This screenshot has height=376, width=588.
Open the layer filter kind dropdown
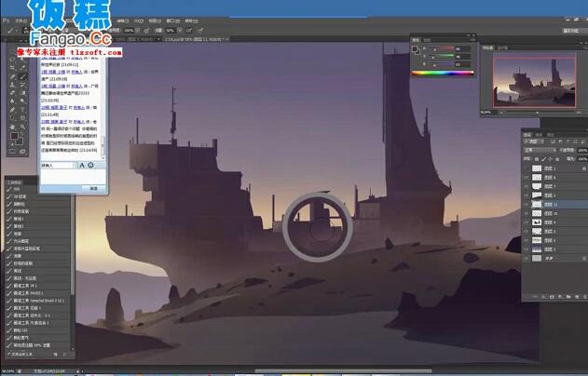[534, 141]
